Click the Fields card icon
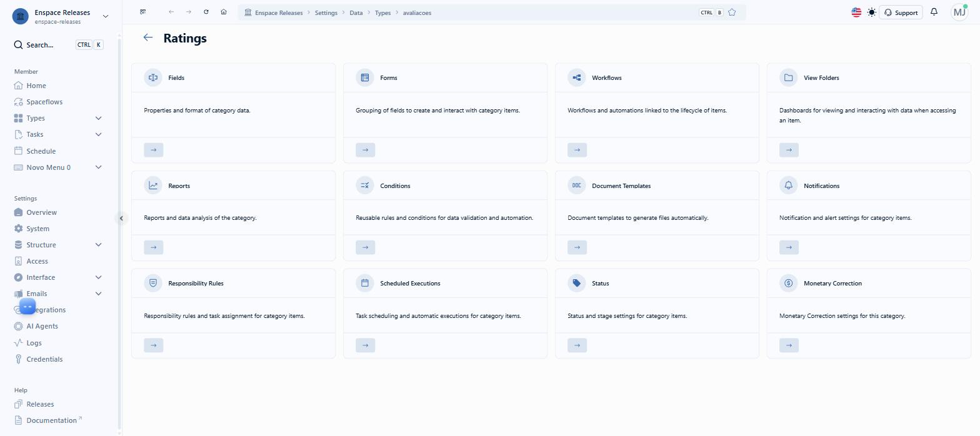 point(153,77)
